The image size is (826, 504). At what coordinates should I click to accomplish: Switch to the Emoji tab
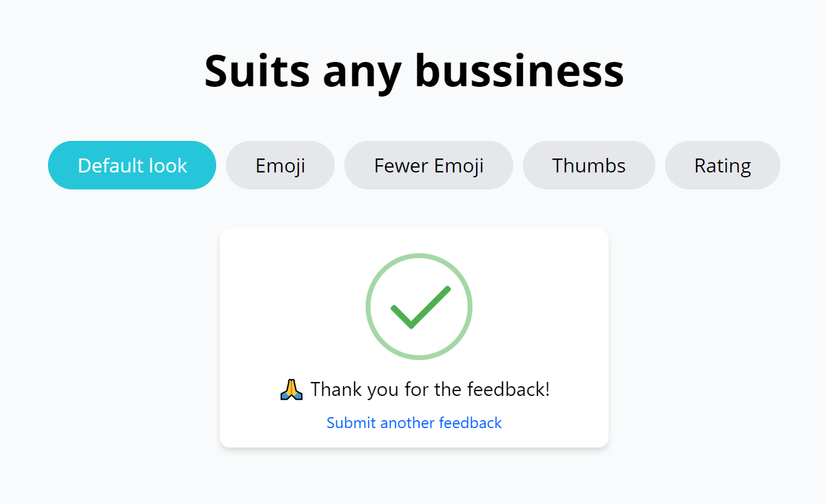coord(280,165)
